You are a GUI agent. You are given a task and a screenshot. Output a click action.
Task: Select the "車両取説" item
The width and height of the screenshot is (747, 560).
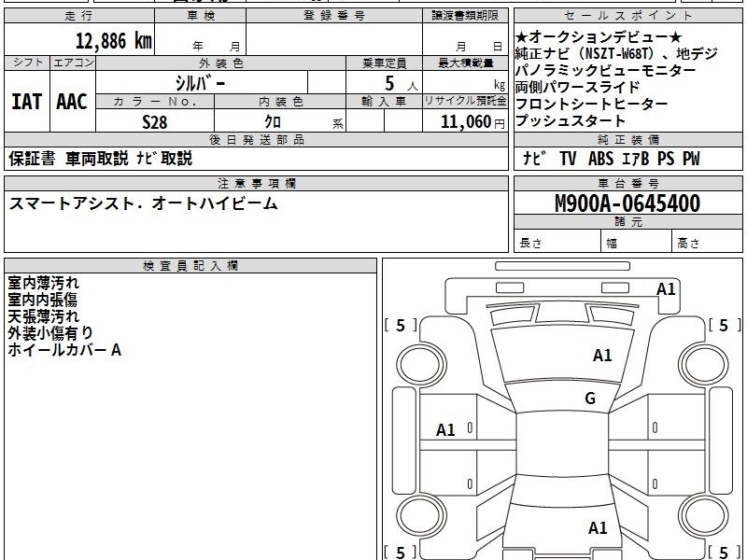pos(97,158)
